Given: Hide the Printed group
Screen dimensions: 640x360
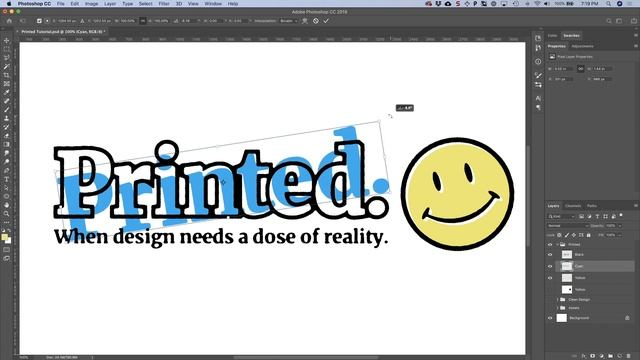Looking at the screenshot, I should (x=550, y=244).
